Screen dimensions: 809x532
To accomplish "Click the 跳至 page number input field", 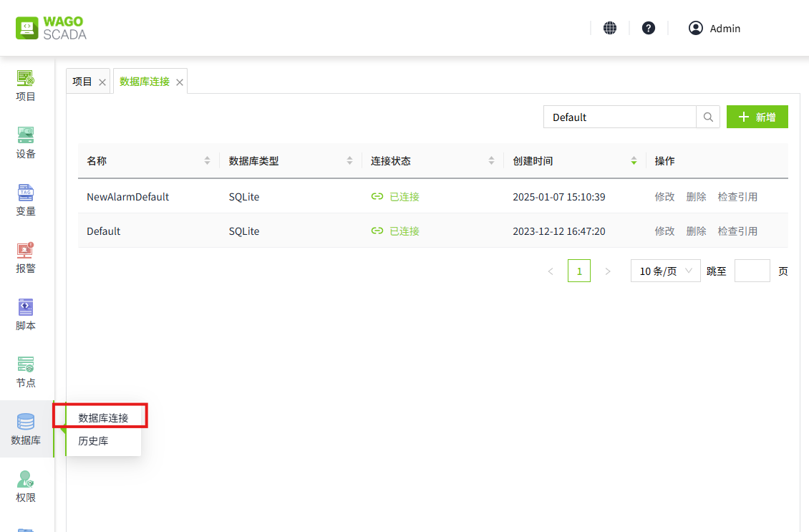I will tap(752, 271).
